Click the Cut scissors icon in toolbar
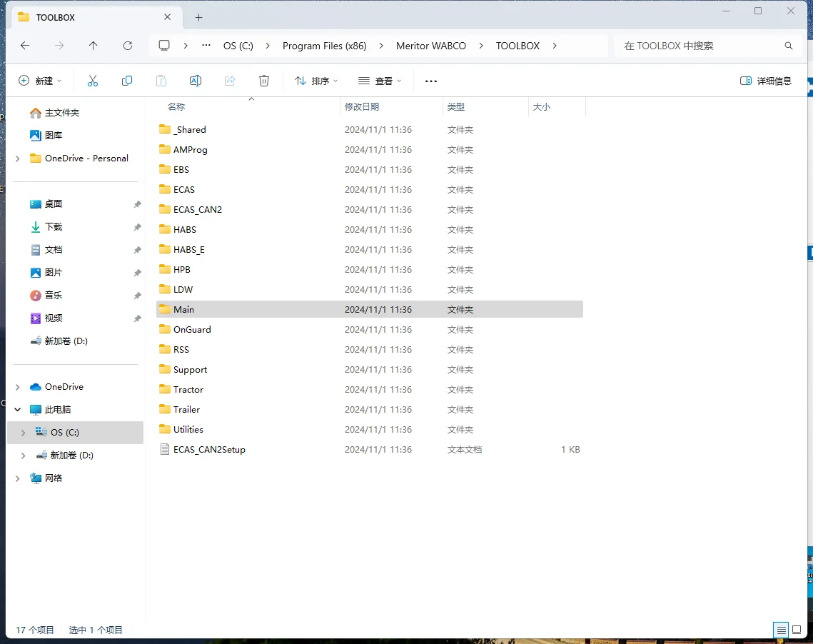Viewport: 813px width, 644px height. (x=93, y=81)
